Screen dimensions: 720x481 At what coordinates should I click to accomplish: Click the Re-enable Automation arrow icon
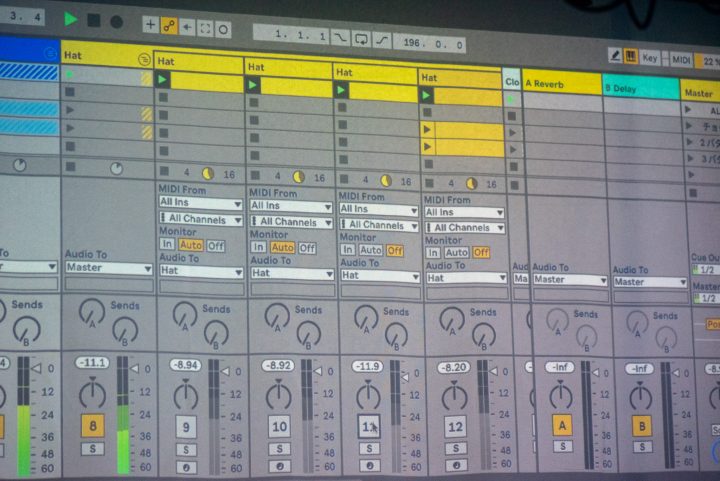coord(187,28)
